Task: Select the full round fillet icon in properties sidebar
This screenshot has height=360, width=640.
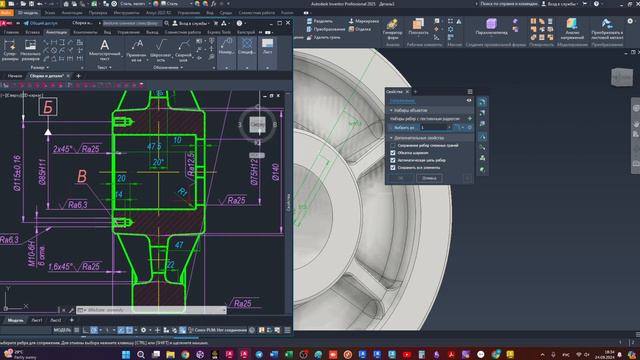Action: coord(482,124)
